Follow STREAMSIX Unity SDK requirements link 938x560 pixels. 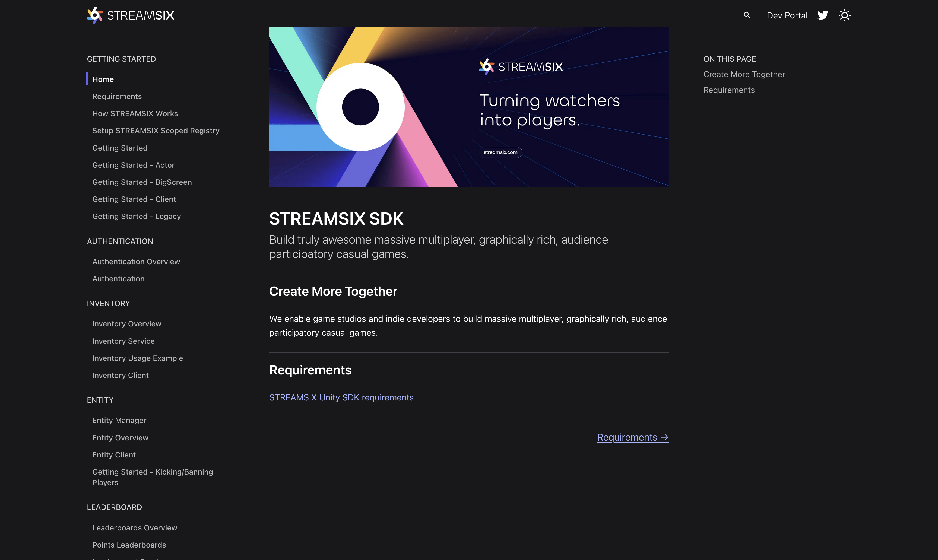pos(341,398)
